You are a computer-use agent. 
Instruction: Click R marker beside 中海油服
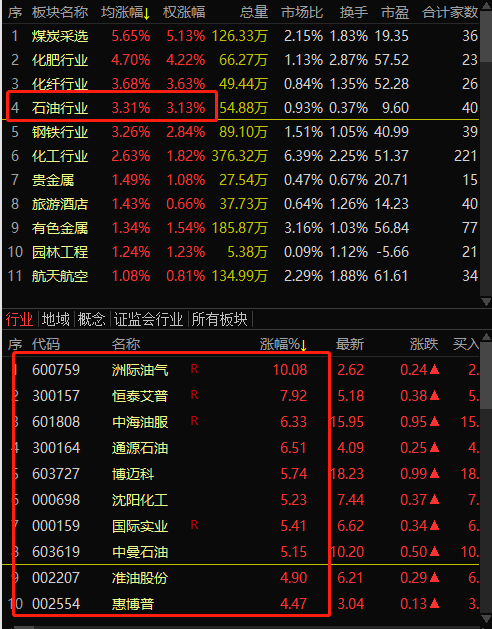tap(194, 421)
